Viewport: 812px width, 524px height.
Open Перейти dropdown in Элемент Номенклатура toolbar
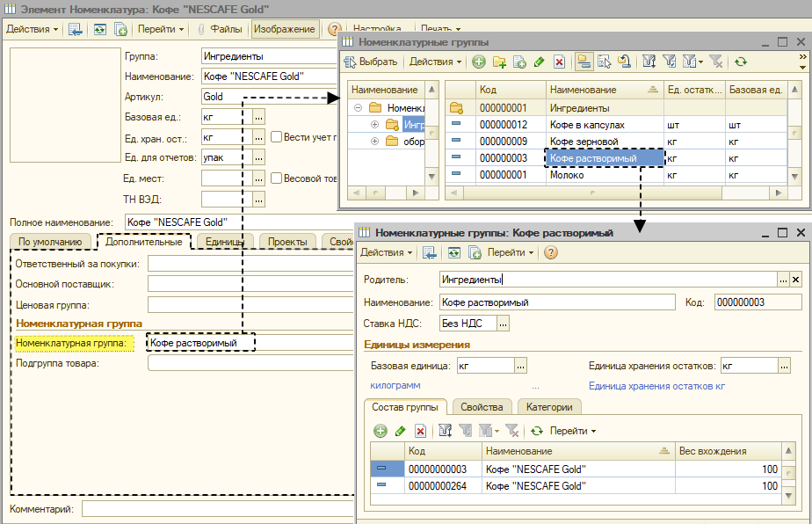pyautogui.click(x=161, y=30)
